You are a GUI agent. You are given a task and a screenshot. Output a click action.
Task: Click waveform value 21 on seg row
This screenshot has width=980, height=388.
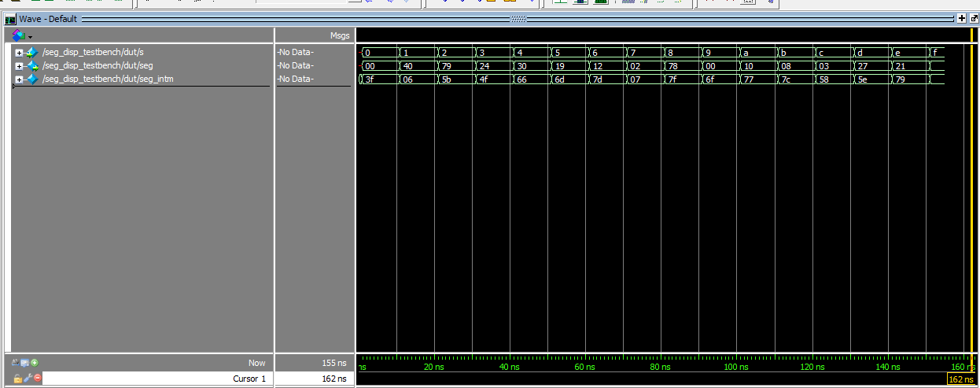pyautogui.click(x=898, y=66)
